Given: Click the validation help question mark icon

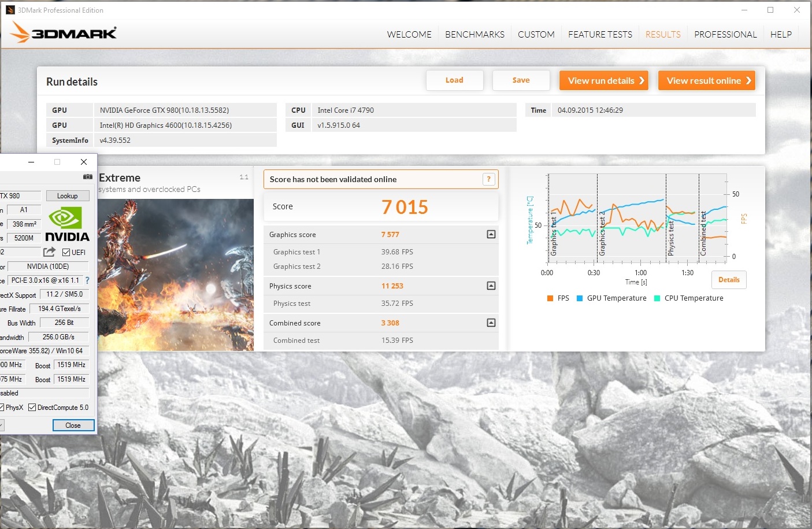Looking at the screenshot, I should pyautogui.click(x=488, y=179).
